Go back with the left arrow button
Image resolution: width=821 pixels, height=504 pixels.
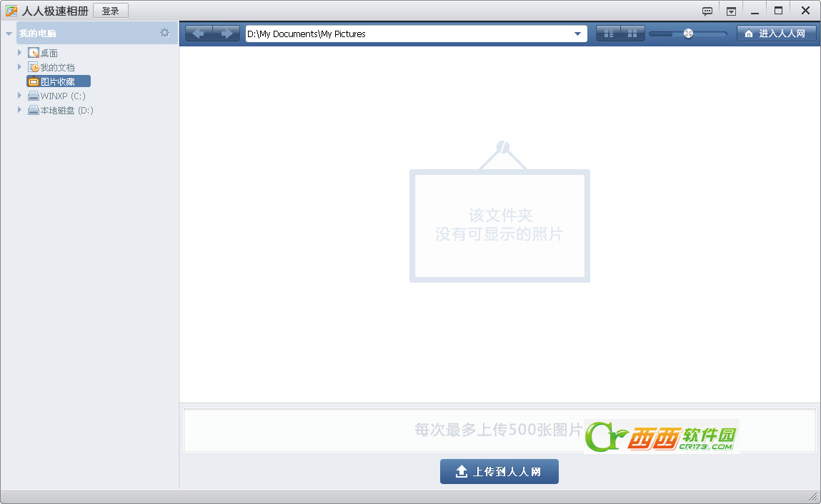coord(199,34)
